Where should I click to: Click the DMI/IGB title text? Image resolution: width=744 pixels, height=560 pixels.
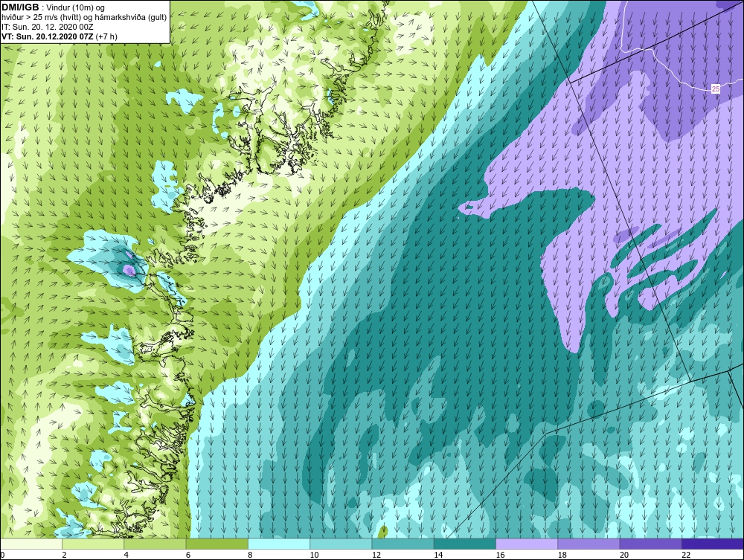pyautogui.click(x=20, y=7)
